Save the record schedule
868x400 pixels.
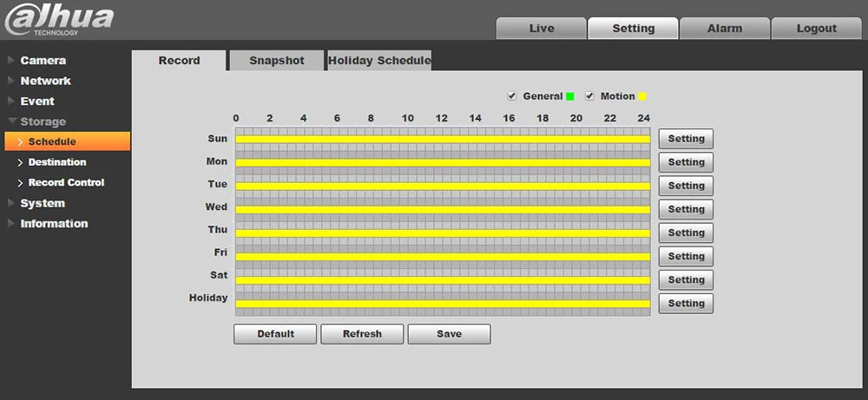pyautogui.click(x=449, y=334)
